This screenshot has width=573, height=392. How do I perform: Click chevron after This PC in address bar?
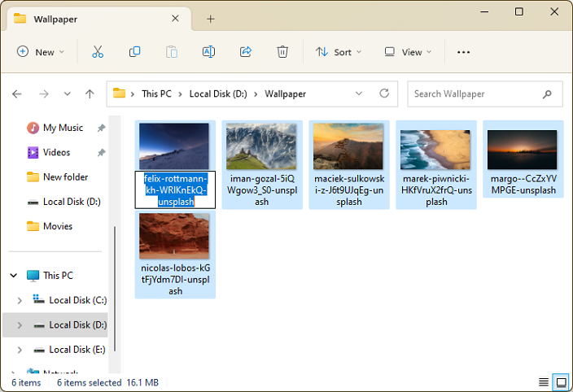pyautogui.click(x=180, y=94)
